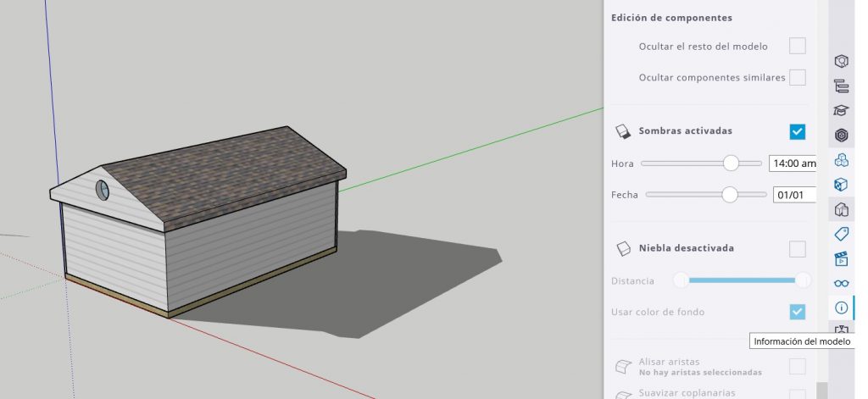
Task: Check Ocultar componentes similares
Action: pyautogui.click(x=797, y=77)
